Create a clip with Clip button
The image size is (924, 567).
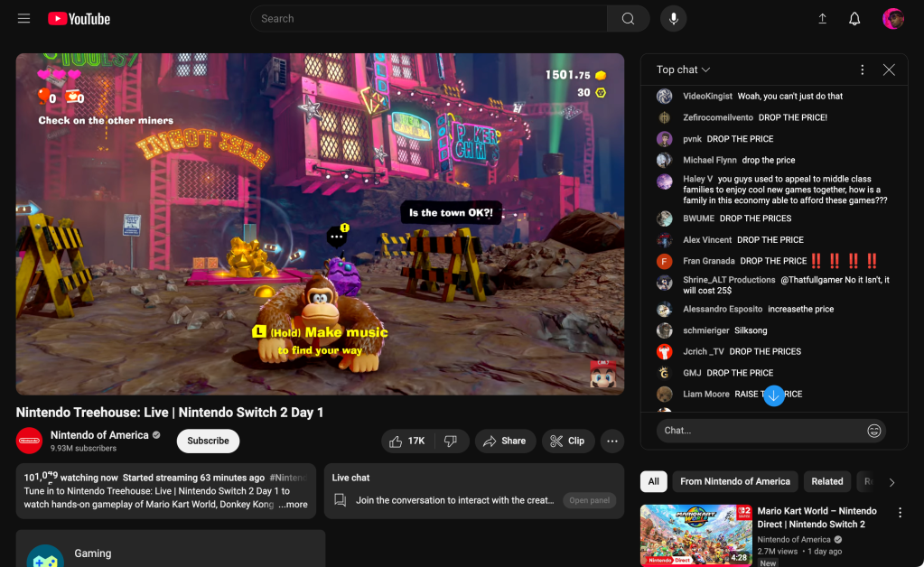[567, 442]
